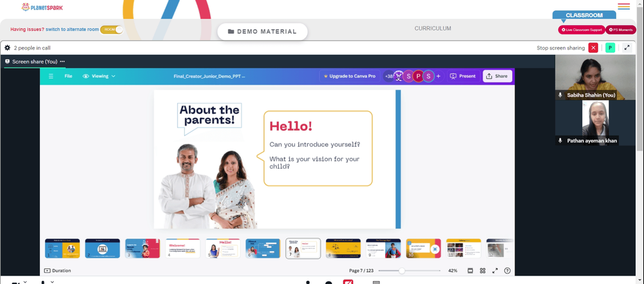The height and width of the screenshot is (284, 644).
Task: Click the Screen share (You) tab
Action: tap(35, 62)
